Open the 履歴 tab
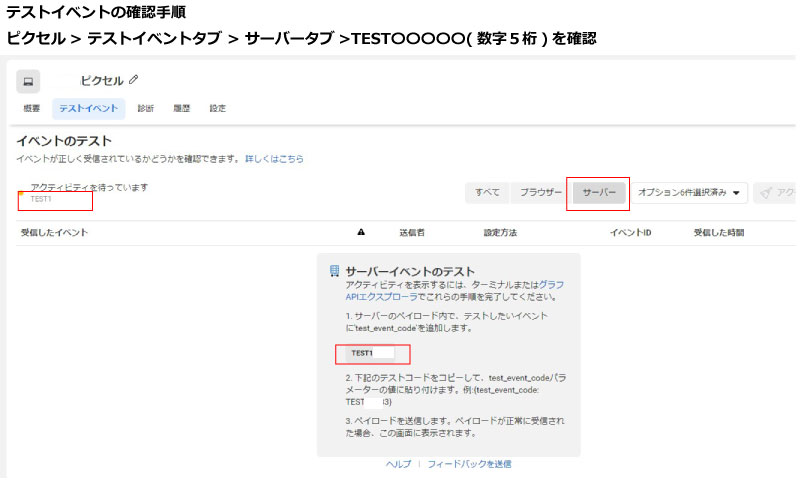 (182, 108)
